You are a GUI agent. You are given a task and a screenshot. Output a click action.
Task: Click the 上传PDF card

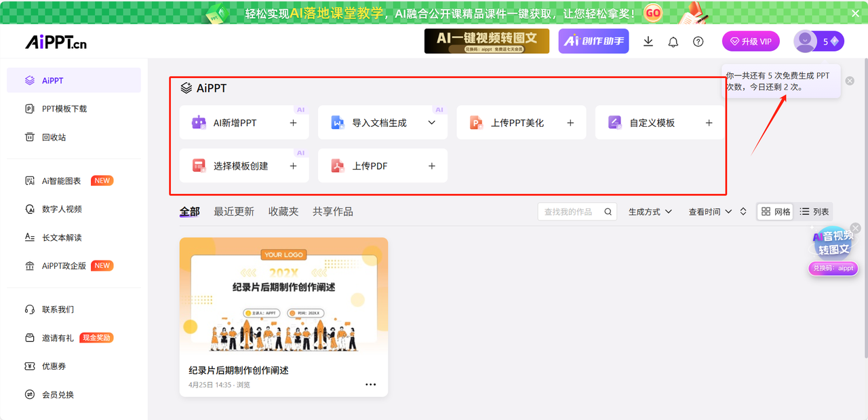(382, 166)
